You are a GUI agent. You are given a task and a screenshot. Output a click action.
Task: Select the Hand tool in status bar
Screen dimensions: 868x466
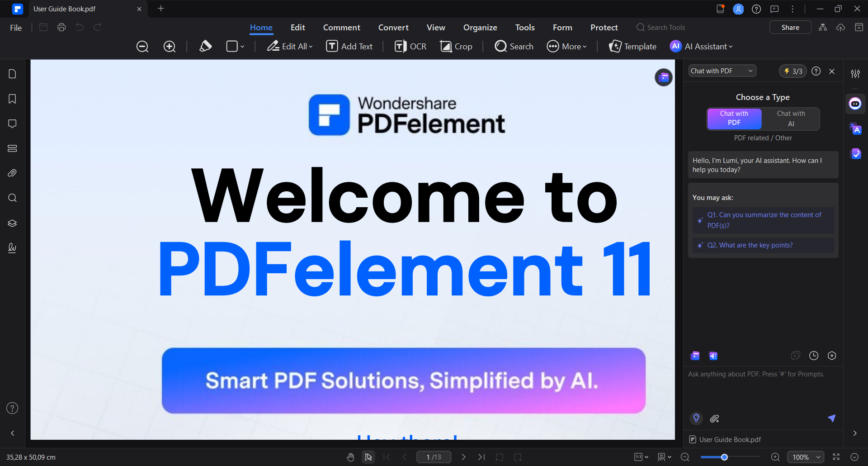[x=350, y=457]
